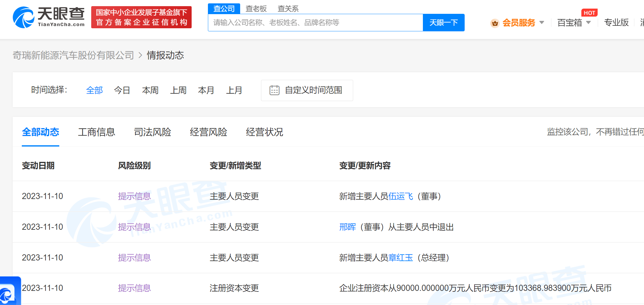Open the floating assistant icon at bottom left
The width and height of the screenshot is (644, 305).
(9, 292)
